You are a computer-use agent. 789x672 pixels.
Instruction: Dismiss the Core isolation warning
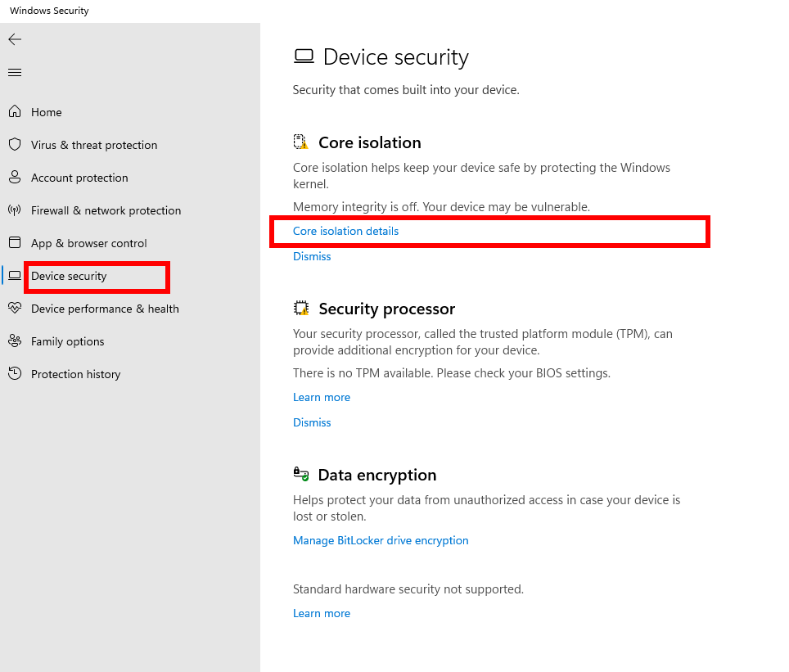coord(312,257)
